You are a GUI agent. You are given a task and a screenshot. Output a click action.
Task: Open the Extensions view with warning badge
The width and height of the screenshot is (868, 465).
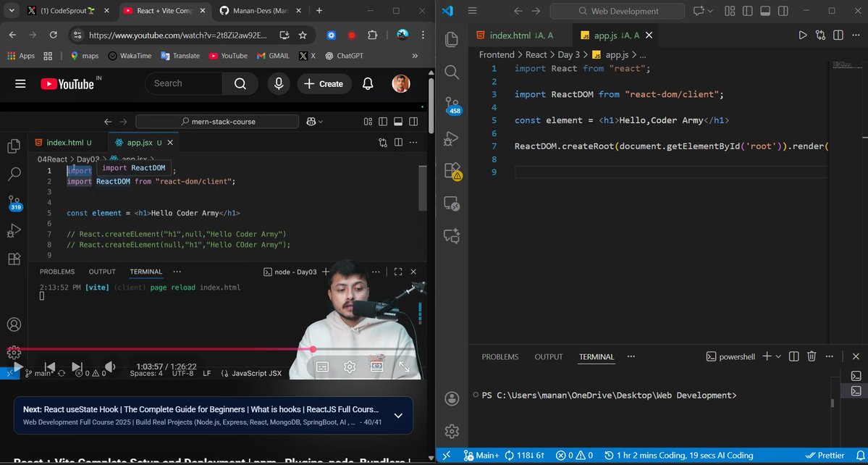click(x=451, y=168)
